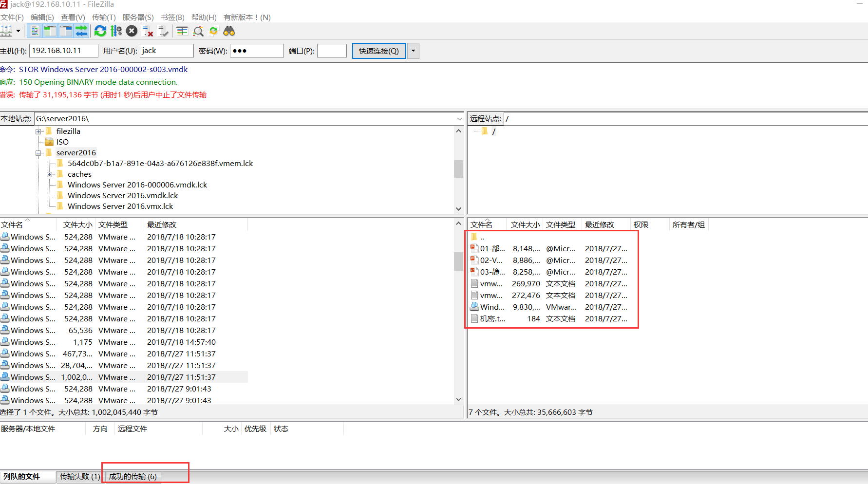Refresh the file and folder lists
The image size is (868, 484).
click(100, 31)
